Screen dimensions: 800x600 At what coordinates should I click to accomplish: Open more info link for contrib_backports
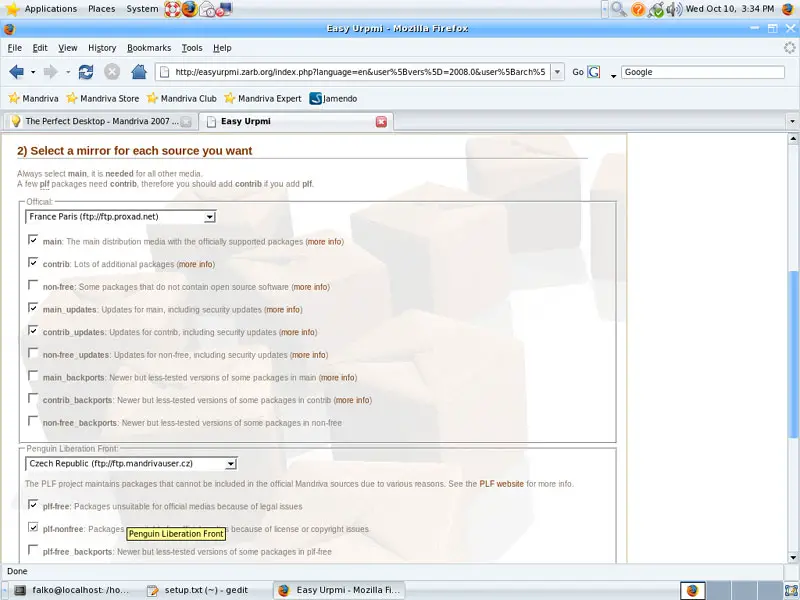tap(353, 400)
